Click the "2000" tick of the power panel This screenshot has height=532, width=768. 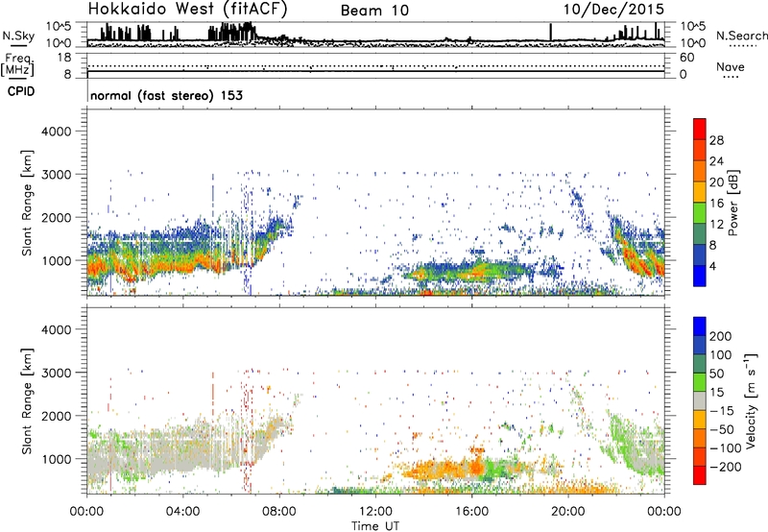[57, 217]
